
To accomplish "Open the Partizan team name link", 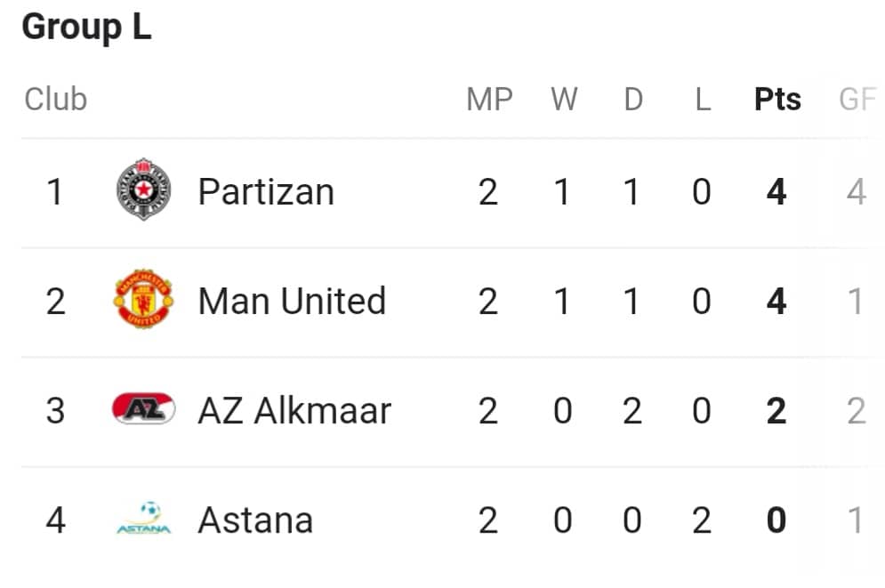I will (267, 192).
